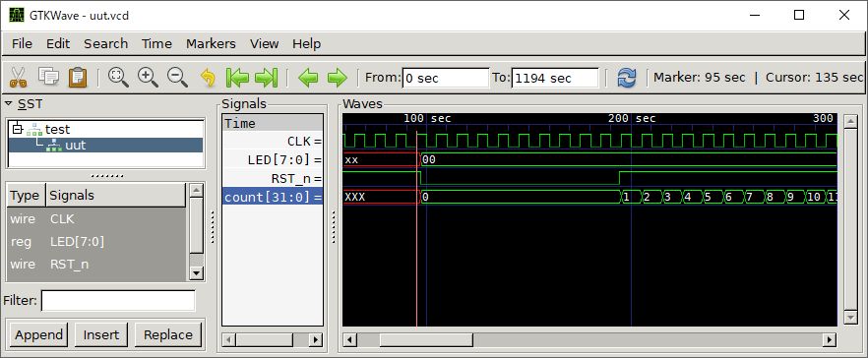
Task: Click waveform vertical scroll down arrow
Action: coord(850,317)
